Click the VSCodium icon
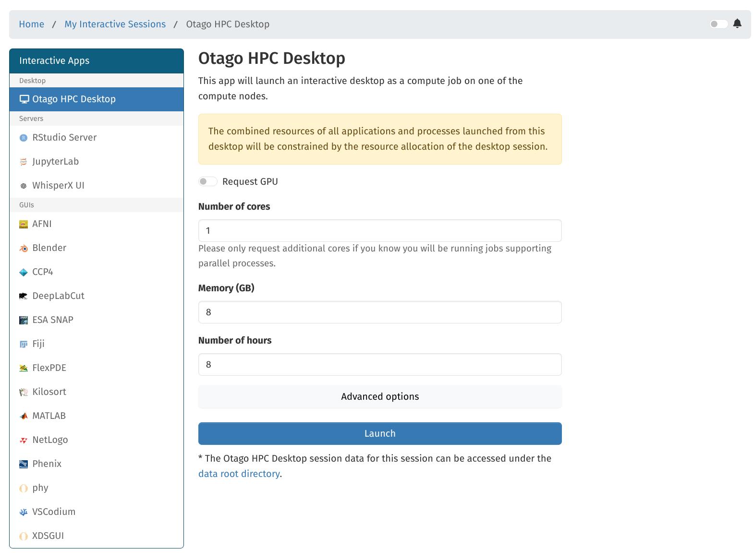 [24, 512]
